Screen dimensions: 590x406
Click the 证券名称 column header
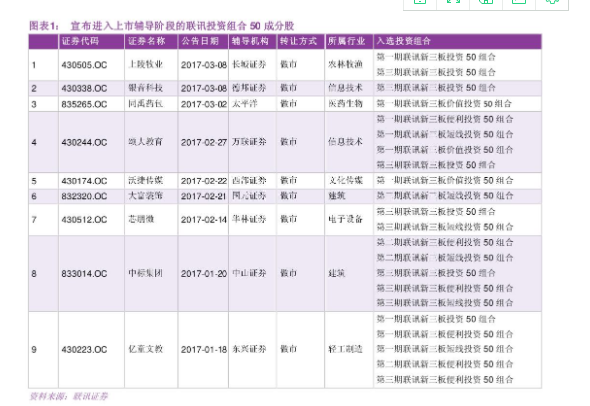pyautogui.click(x=146, y=41)
